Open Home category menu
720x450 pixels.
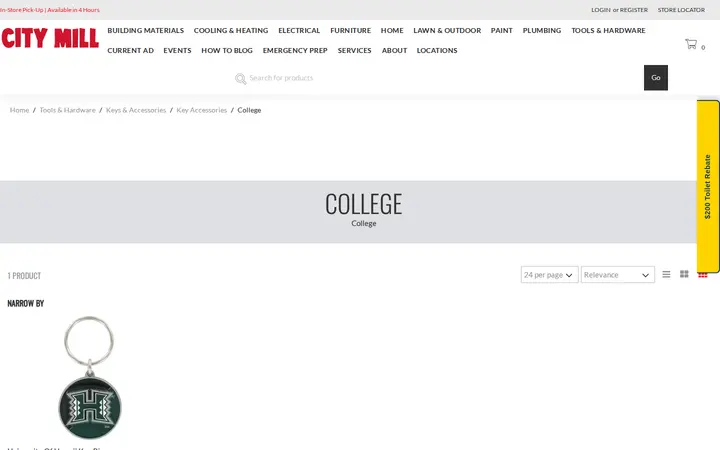click(x=392, y=30)
